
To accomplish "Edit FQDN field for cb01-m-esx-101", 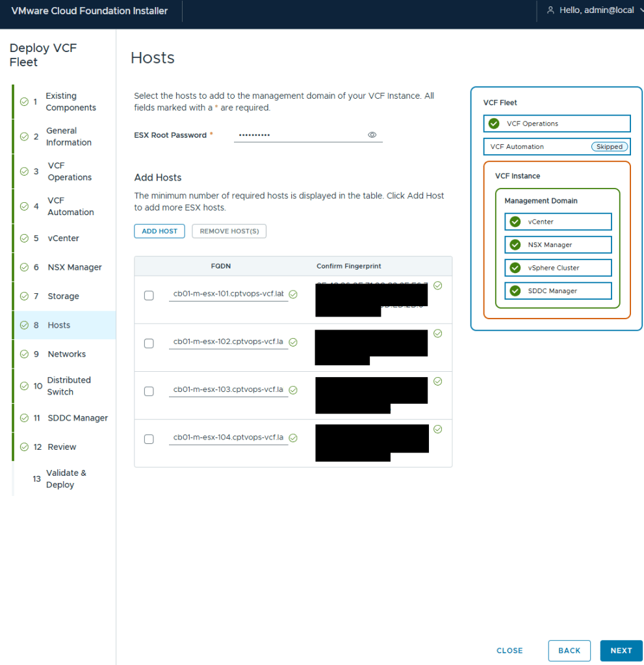I will [229, 294].
